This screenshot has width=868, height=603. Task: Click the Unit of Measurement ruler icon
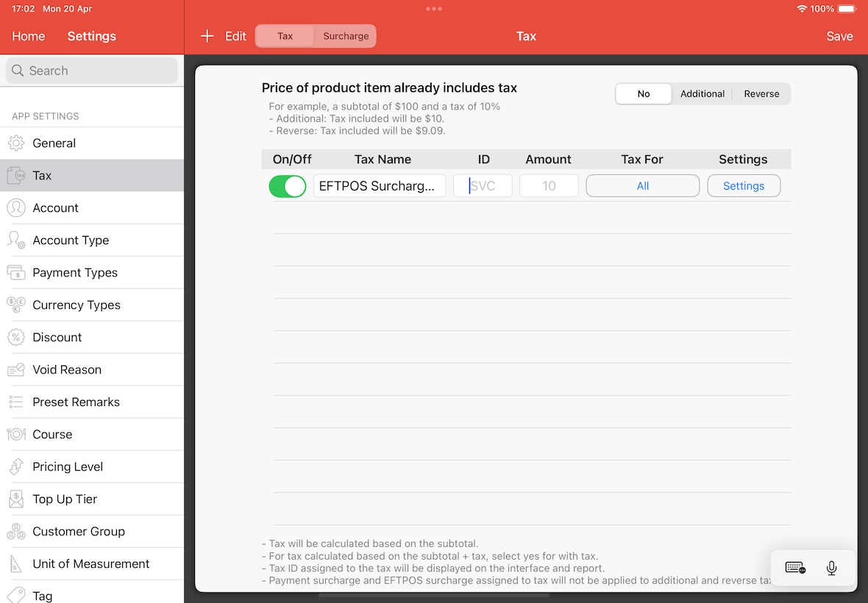(x=16, y=564)
